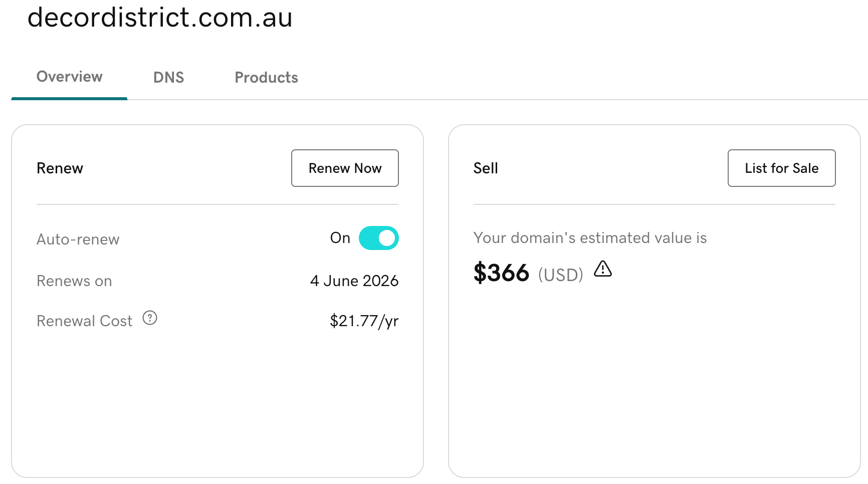Switch to the Overview tab
The height and width of the screenshot is (484, 868).
pos(69,77)
